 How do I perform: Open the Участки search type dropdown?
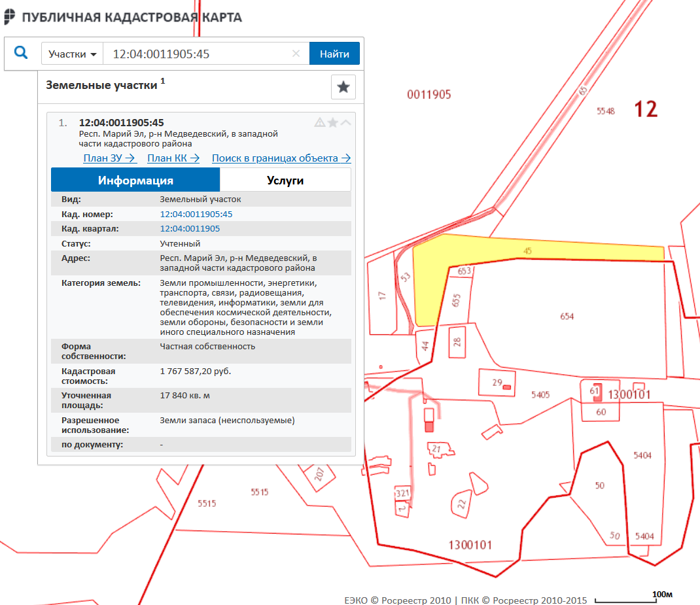pos(73,54)
